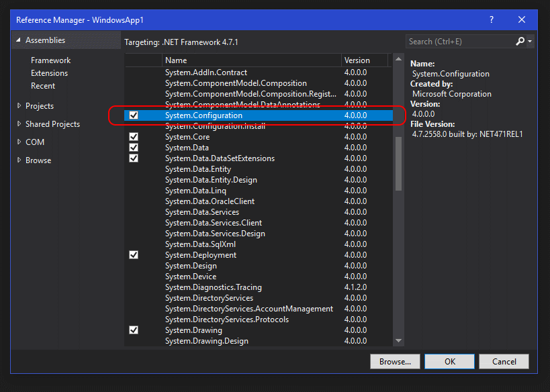Sort by the Name column header
The height and width of the screenshot is (392, 550).
pos(252,60)
